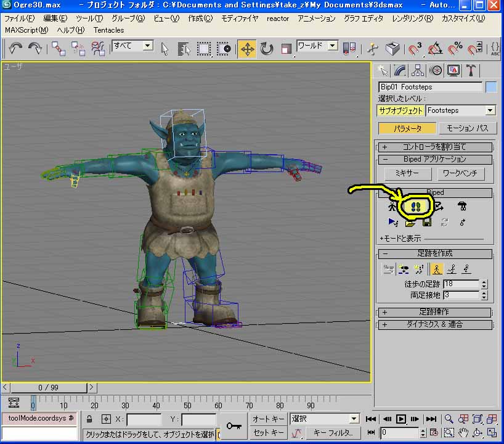Toggle the サブオブジェクト button
Image resolution: width=504 pixels, height=444 pixels.
(400, 110)
